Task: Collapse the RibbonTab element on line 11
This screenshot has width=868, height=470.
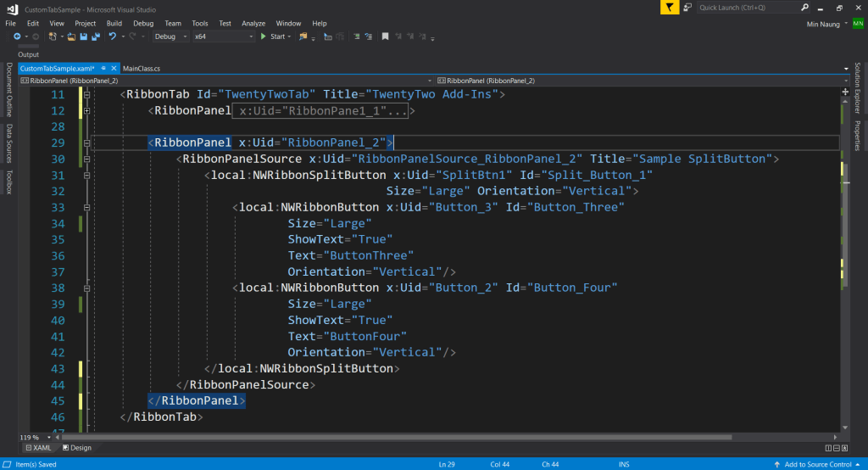Action: (86, 95)
